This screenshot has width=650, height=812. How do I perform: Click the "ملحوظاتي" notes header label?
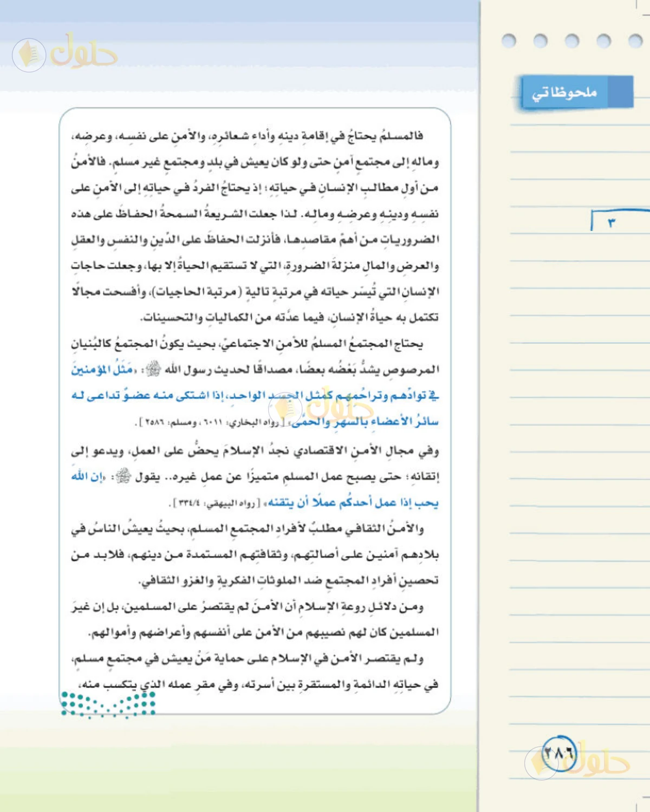point(564,93)
